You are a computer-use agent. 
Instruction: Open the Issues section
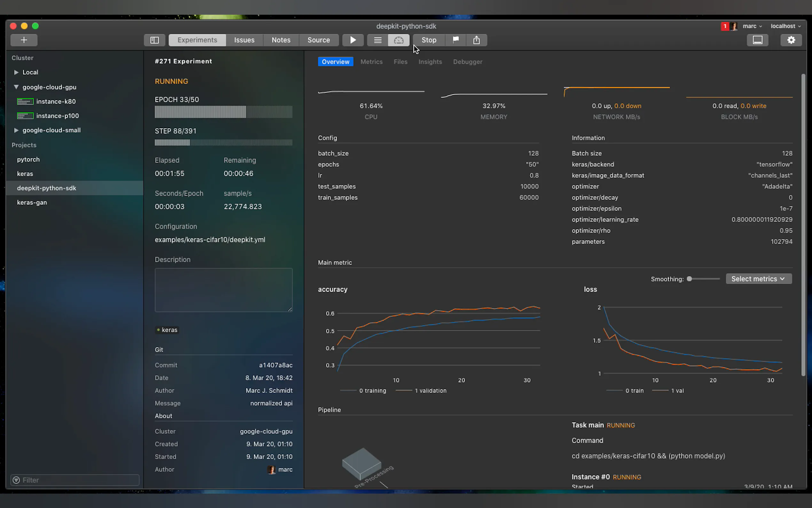click(x=244, y=40)
